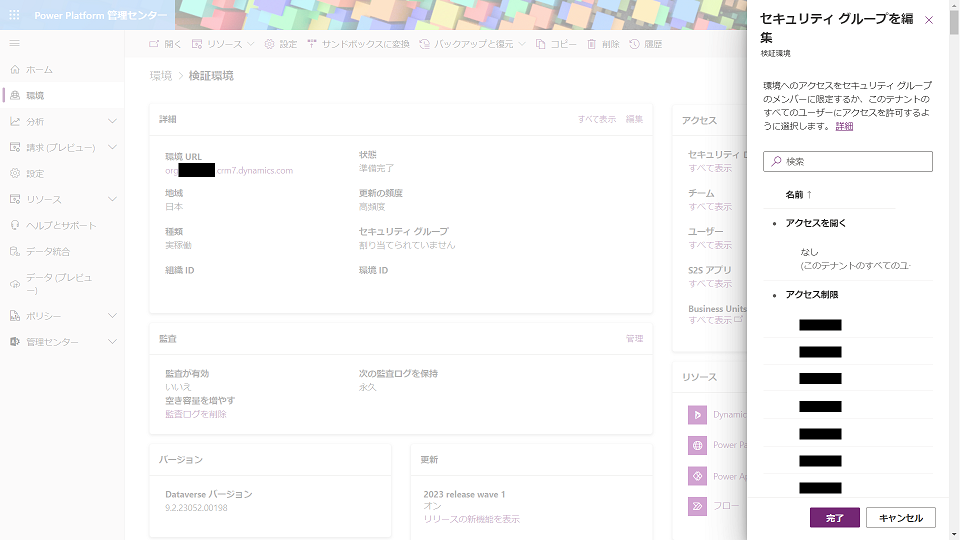Expand the リソース sidebar section
Image resolution: width=960 pixels, height=540 pixels.
point(112,199)
